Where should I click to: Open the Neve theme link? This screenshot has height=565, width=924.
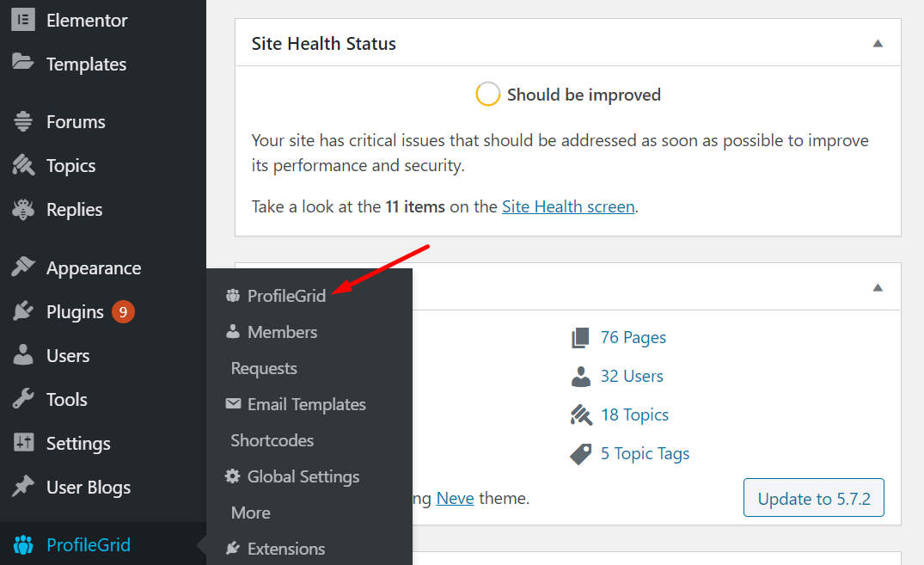coord(455,497)
